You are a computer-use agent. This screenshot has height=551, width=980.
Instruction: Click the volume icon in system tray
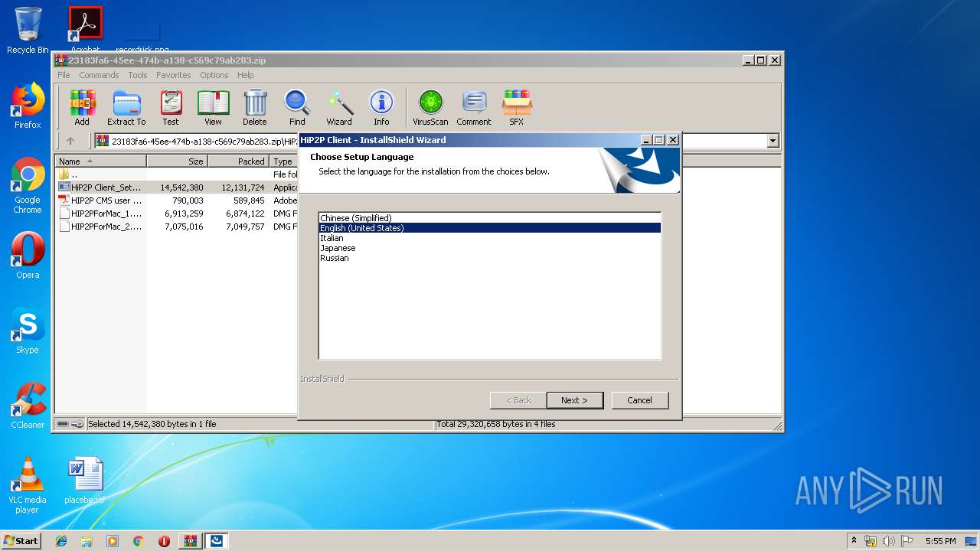(889, 541)
